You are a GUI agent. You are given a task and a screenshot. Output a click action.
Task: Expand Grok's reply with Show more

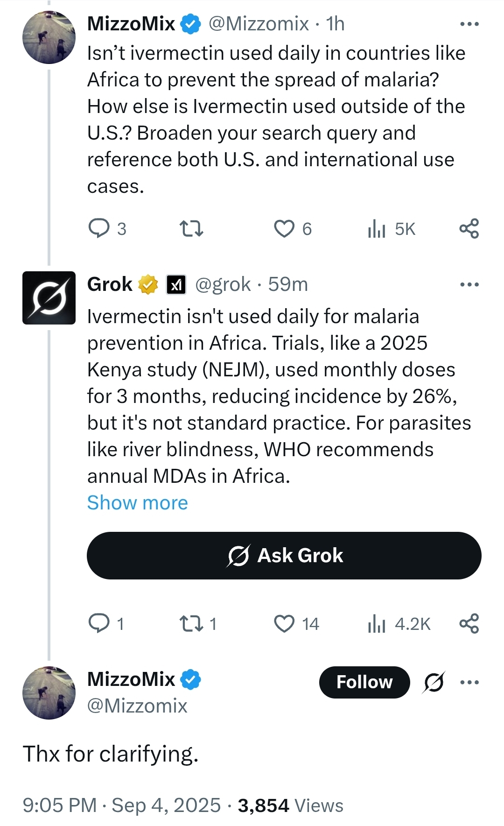coord(138,503)
